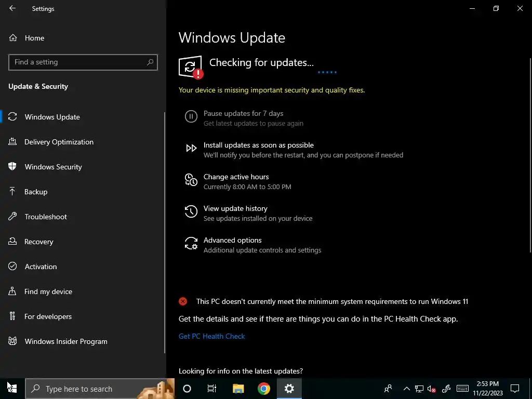Viewport: 532px width, 399px height.
Task: Click the wrench icon next to Troubleshoot
Action: (x=12, y=216)
